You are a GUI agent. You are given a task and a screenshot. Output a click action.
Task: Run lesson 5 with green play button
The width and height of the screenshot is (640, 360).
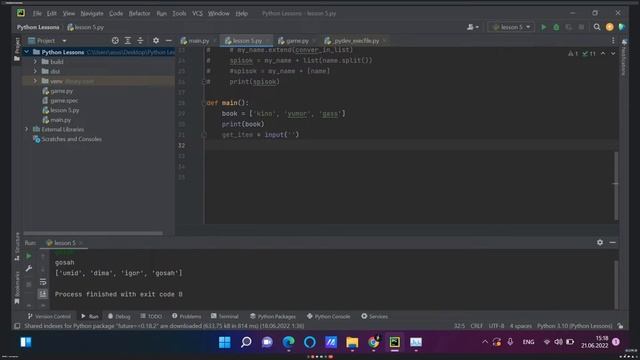543,27
